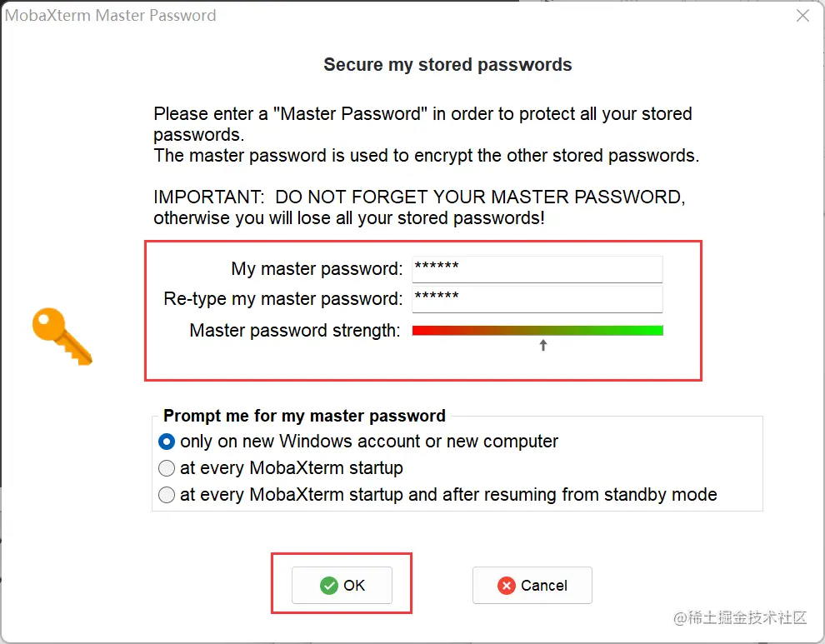Click the orange key icon
This screenshot has height=644, width=825.
62,336
